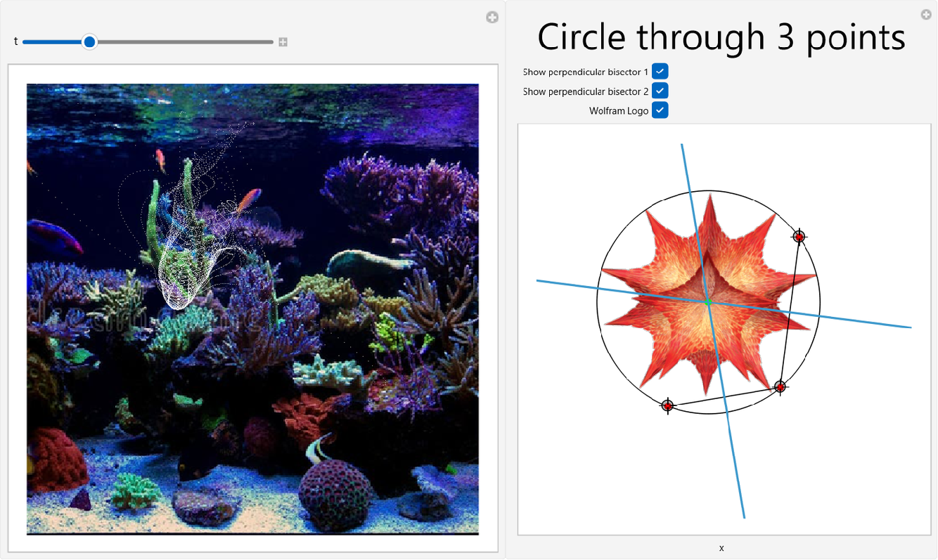Screen dimensions: 938x560
Task: Select the bottom-right red locator point
Action: (x=780, y=386)
